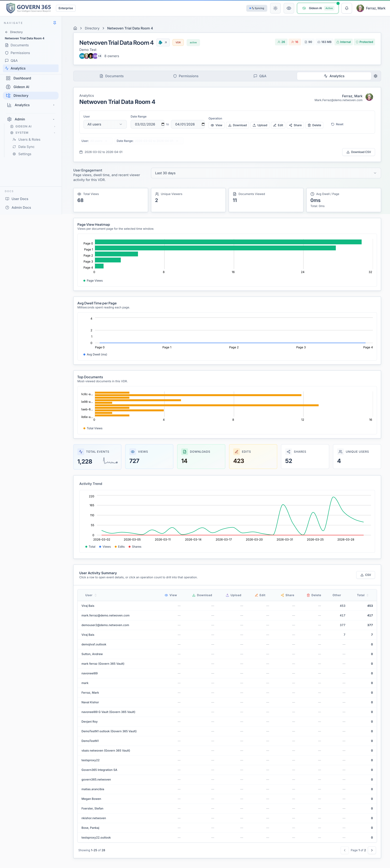Image resolution: width=390 pixels, height=868 pixels.
Task: Expand GIDEON AI admin subsection
Action: coord(54,127)
